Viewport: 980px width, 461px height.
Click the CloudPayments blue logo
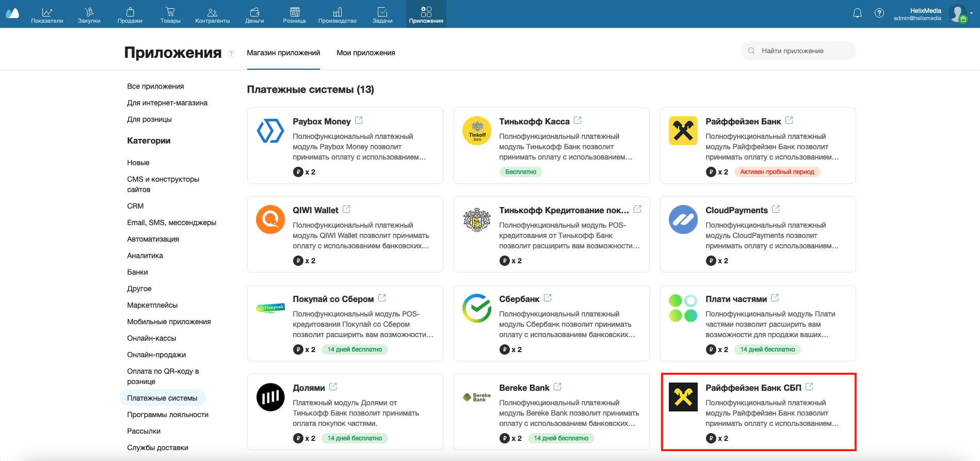(683, 219)
